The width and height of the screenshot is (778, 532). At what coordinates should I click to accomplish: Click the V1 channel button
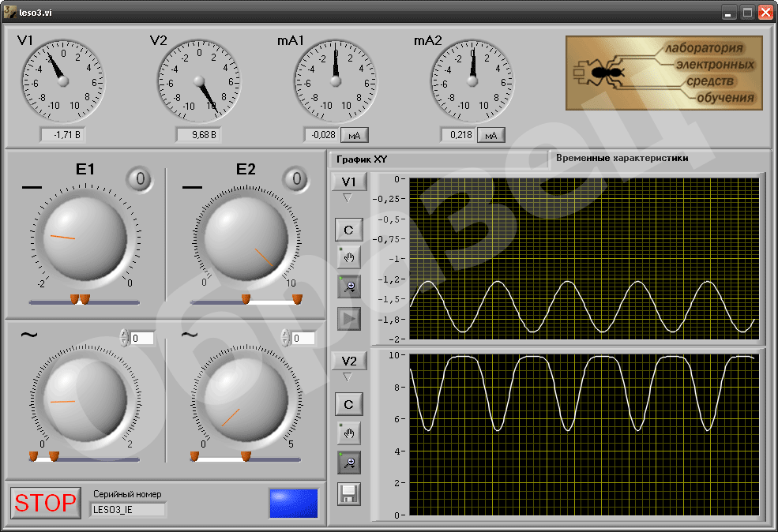coord(349,182)
